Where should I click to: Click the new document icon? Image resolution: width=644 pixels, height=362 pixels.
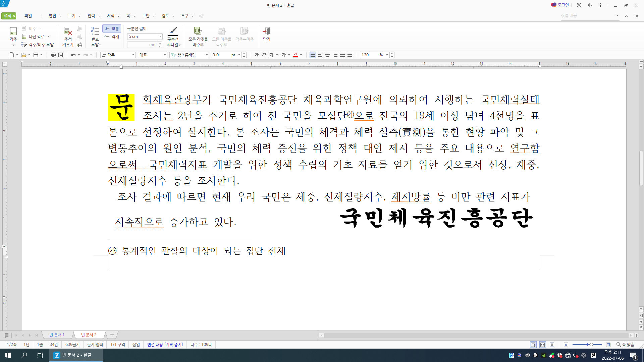coord(12,55)
